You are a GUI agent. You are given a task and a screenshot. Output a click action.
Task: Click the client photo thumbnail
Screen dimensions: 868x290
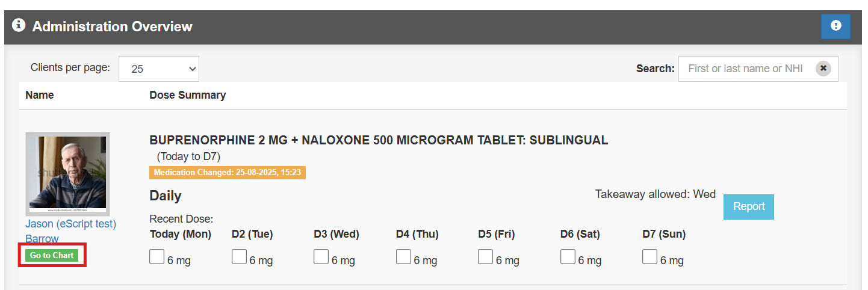click(x=67, y=174)
